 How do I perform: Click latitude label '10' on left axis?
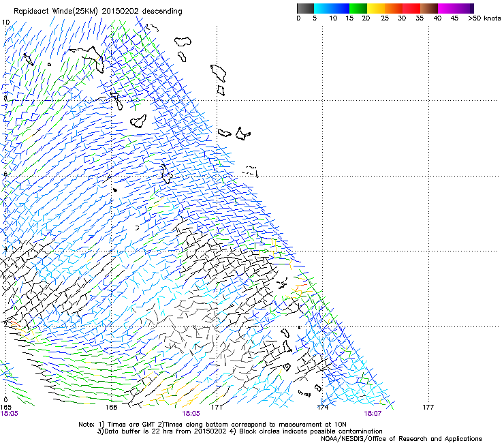(5, 22)
